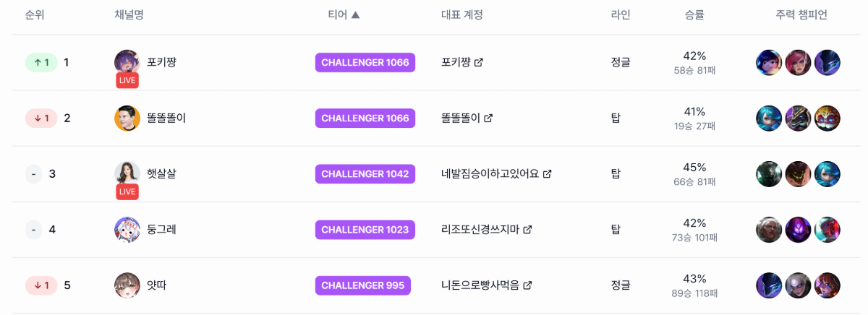Screen dimensions: 868x315
Task: Click first main champion icon in 포키쨩 row
Action: point(769,63)
